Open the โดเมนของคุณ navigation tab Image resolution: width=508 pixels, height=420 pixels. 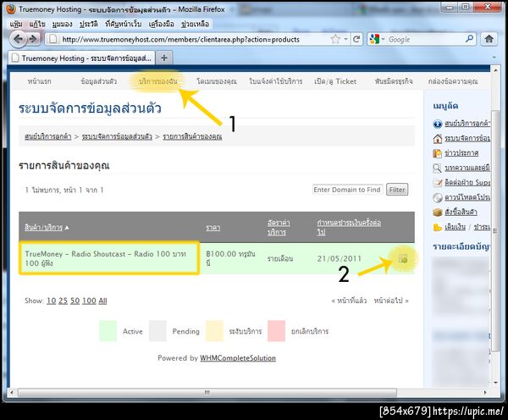217,81
